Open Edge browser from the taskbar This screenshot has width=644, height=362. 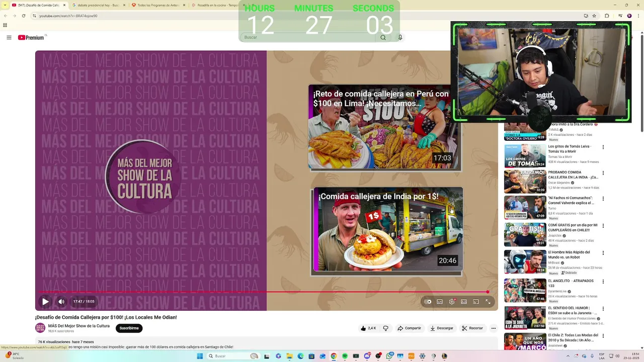click(300, 356)
